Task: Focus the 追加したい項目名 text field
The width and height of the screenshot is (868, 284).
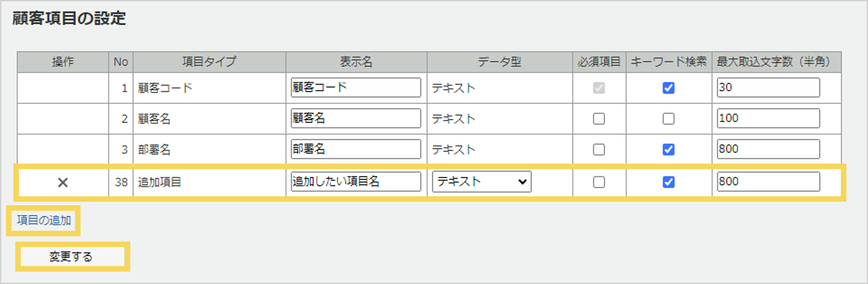Action: point(355,182)
